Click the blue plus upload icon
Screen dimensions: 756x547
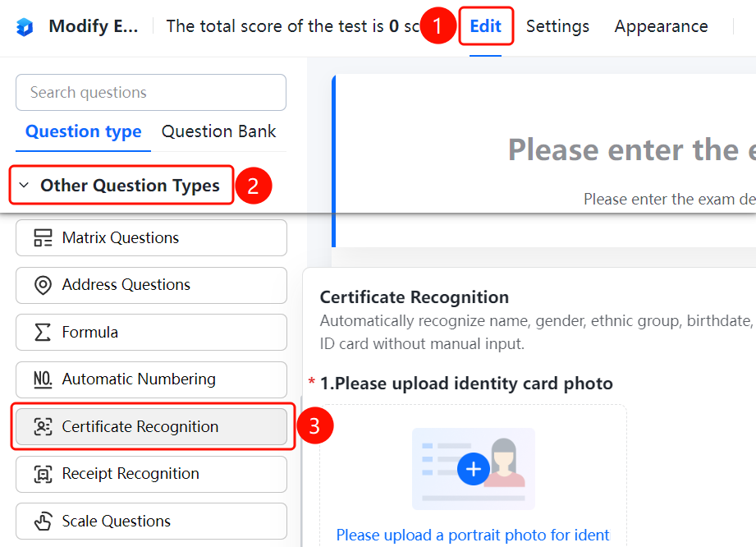[474, 469]
